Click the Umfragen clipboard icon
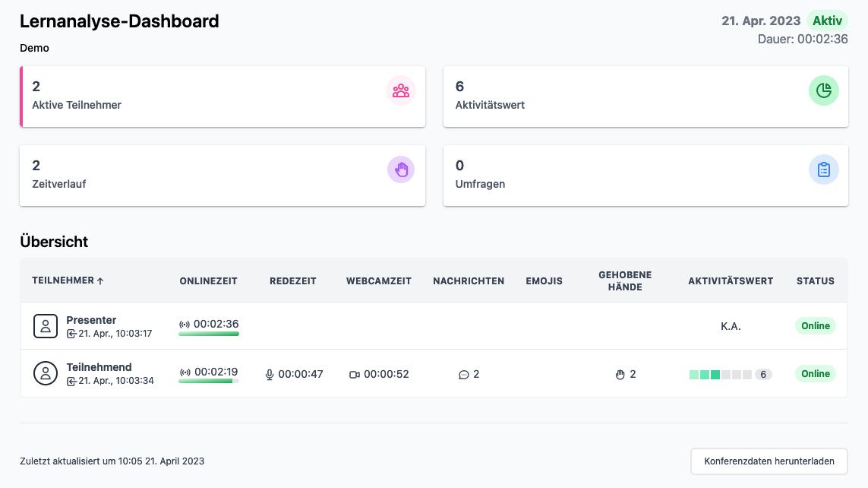 (x=823, y=170)
